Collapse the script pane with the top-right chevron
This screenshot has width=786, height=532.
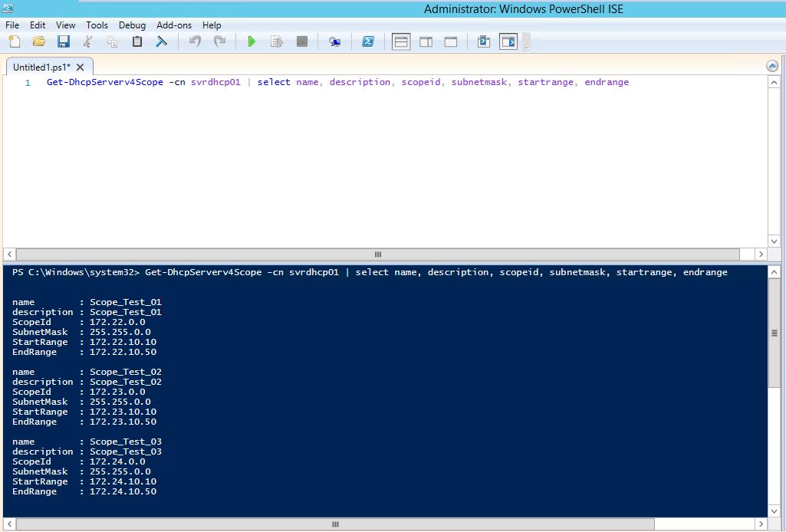tap(773, 66)
